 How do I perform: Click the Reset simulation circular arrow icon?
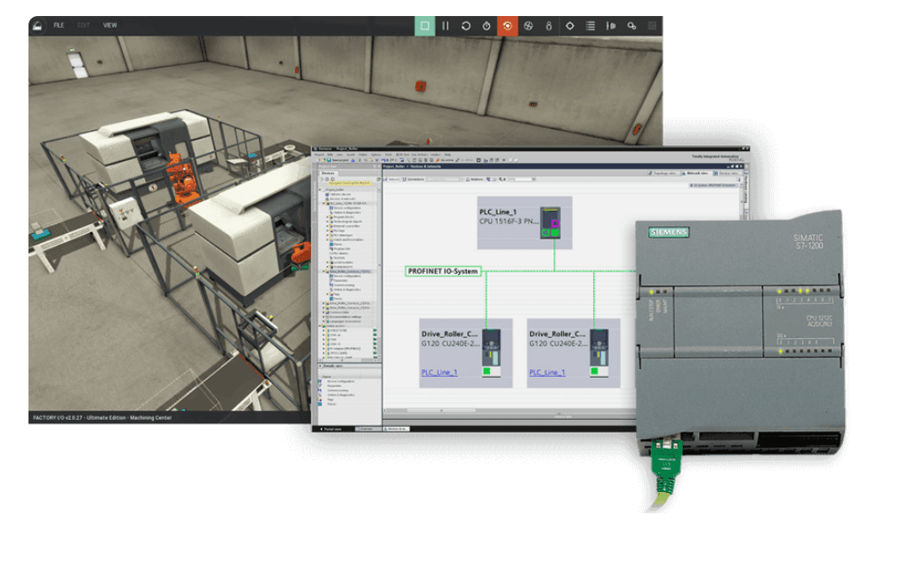[466, 26]
